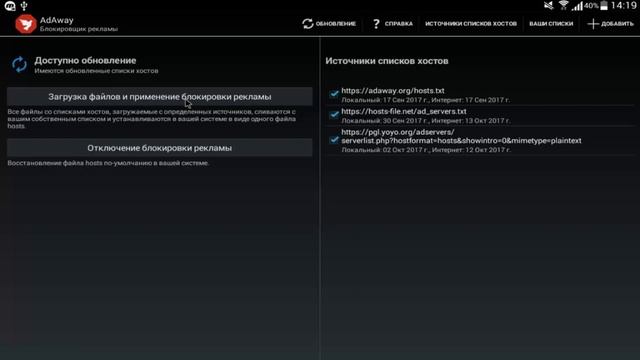The width and height of the screenshot is (640, 360).
Task: Click the refresh icon beside Обновление
Action: tap(308, 24)
